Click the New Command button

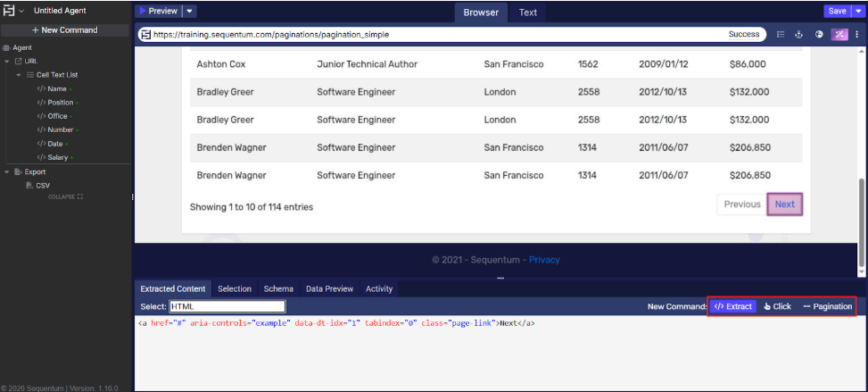[64, 29]
